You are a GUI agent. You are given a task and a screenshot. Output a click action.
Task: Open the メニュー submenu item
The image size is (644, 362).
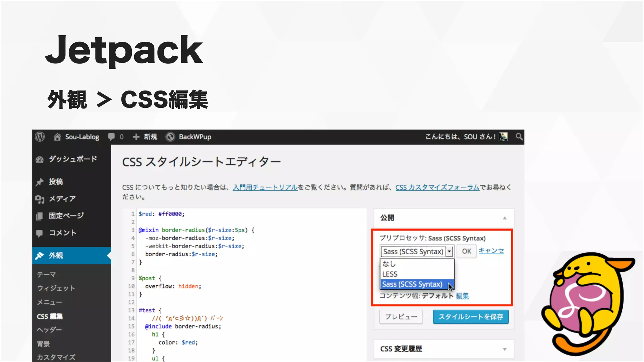coord(50,302)
